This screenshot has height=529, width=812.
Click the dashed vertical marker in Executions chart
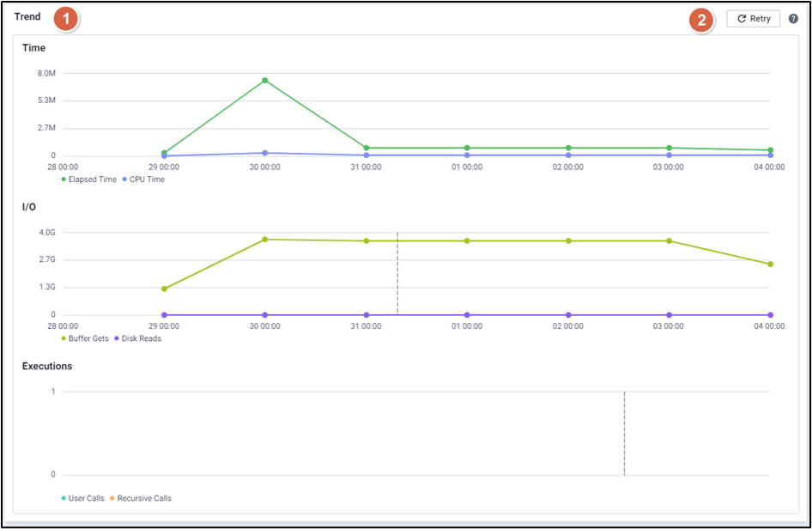pos(624,433)
